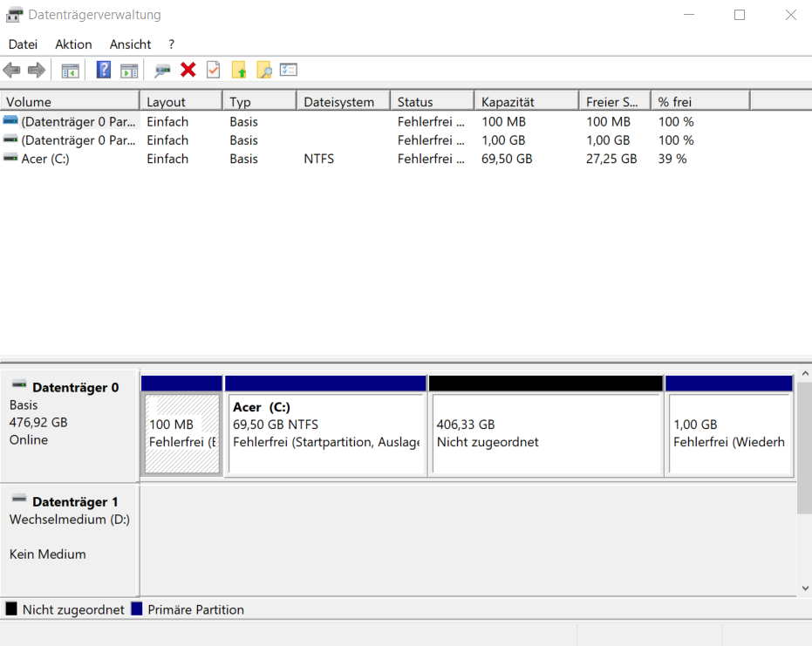Click the blue drive icon of 100 MB volume row
Image resolution: width=812 pixels, height=646 pixels.
[10, 120]
